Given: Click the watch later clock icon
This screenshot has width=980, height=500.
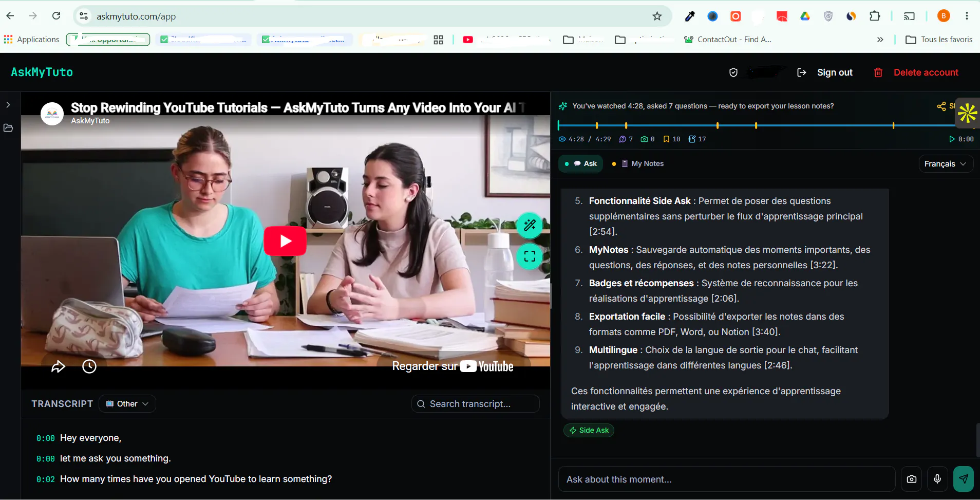Looking at the screenshot, I should pos(89,366).
